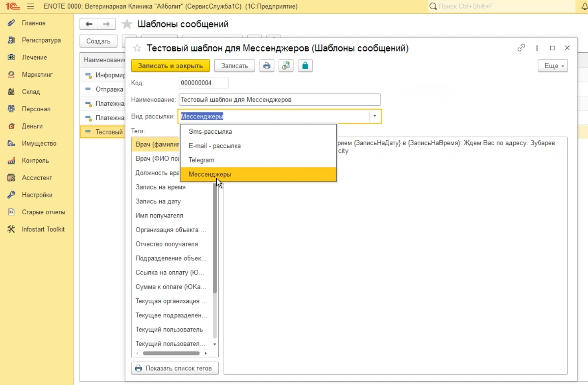Select the Отправка row in templates list
588x385 pixels.
(103, 89)
